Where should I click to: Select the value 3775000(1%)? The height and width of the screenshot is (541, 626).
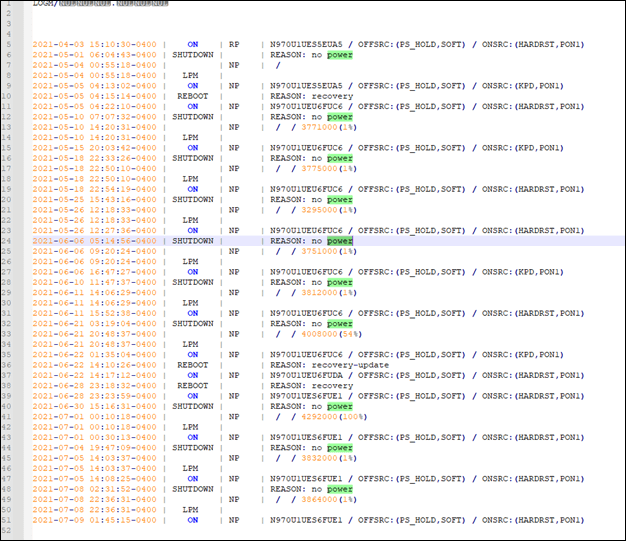(329, 169)
